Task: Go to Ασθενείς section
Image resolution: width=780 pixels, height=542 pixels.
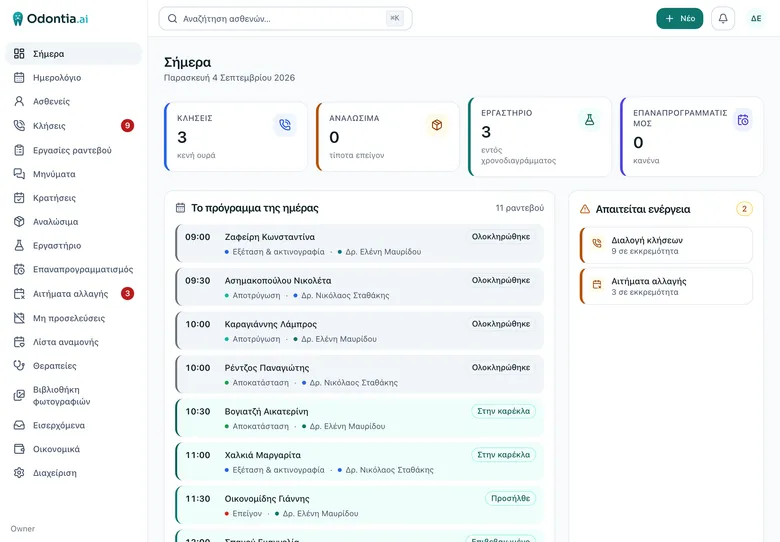Action: click(74, 101)
